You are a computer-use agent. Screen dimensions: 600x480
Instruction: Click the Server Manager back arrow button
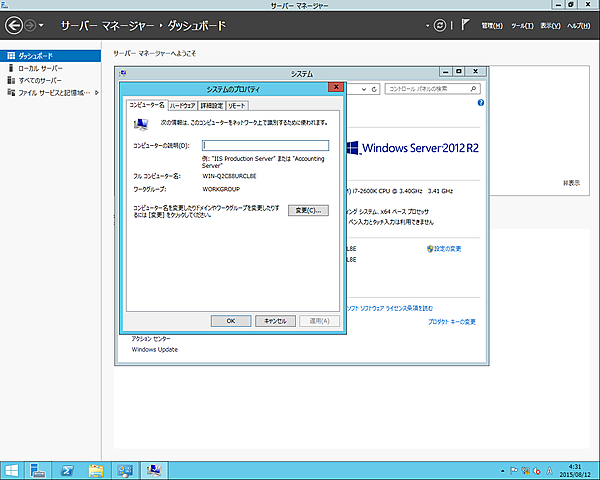[x=15, y=23]
